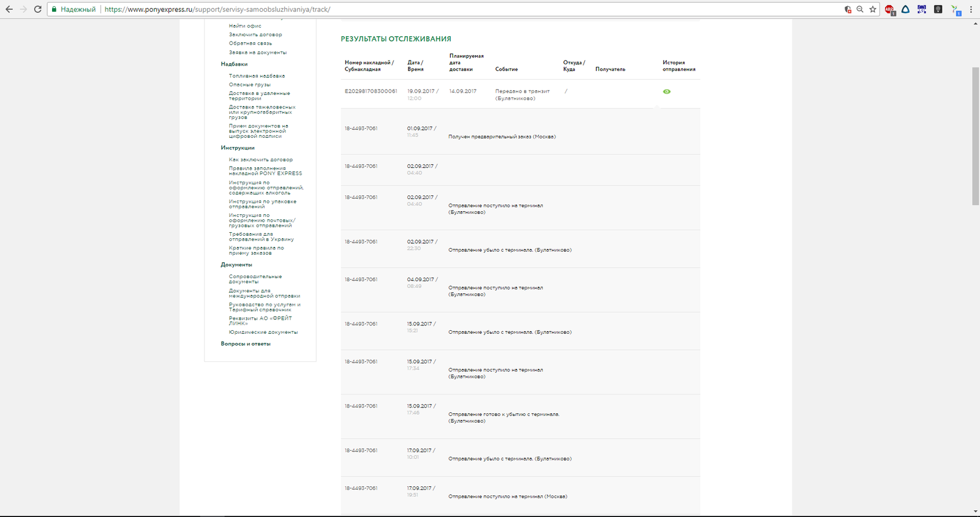Click 'Отправление готово к убытию с терминала' event
Image resolution: width=980 pixels, height=517 pixels.
tap(503, 417)
